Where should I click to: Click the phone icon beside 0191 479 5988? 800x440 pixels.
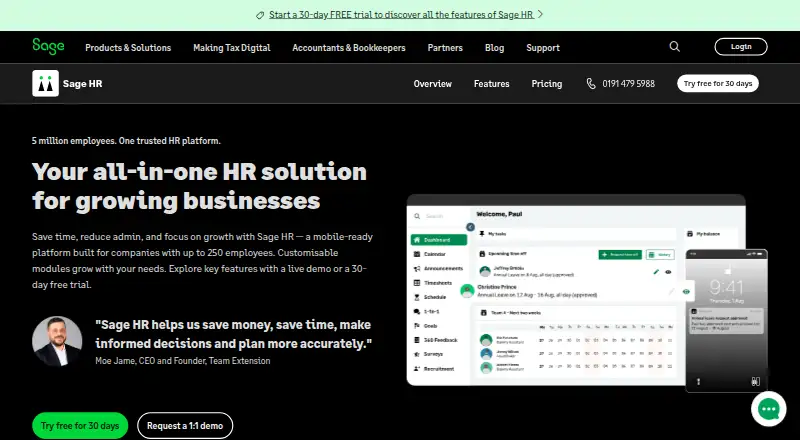pos(591,84)
